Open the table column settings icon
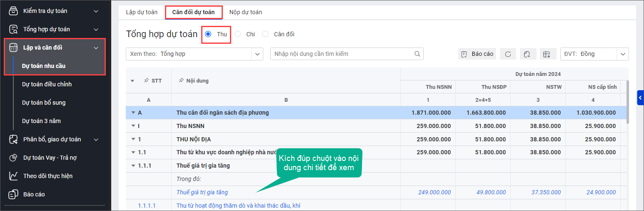The image size is (644, 211). (x=547, y=54)
